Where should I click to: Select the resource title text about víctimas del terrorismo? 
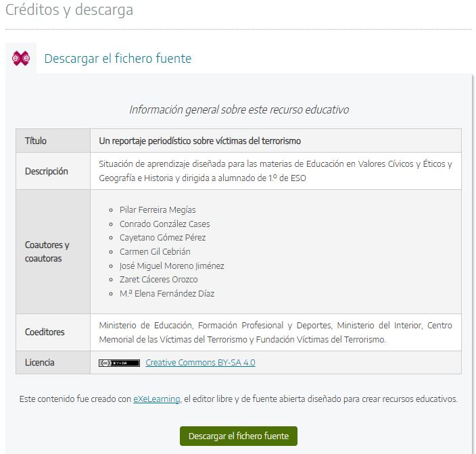pyautogui.click(x=199, y=141)
